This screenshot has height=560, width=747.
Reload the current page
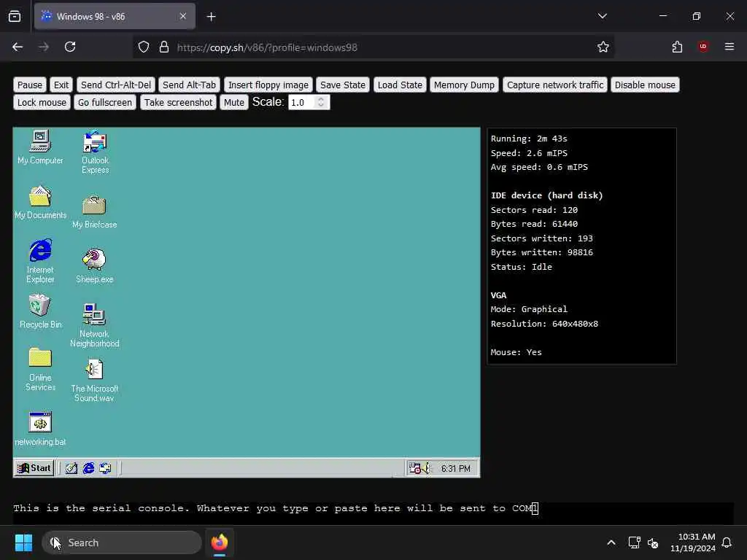(x=70, y=47)
